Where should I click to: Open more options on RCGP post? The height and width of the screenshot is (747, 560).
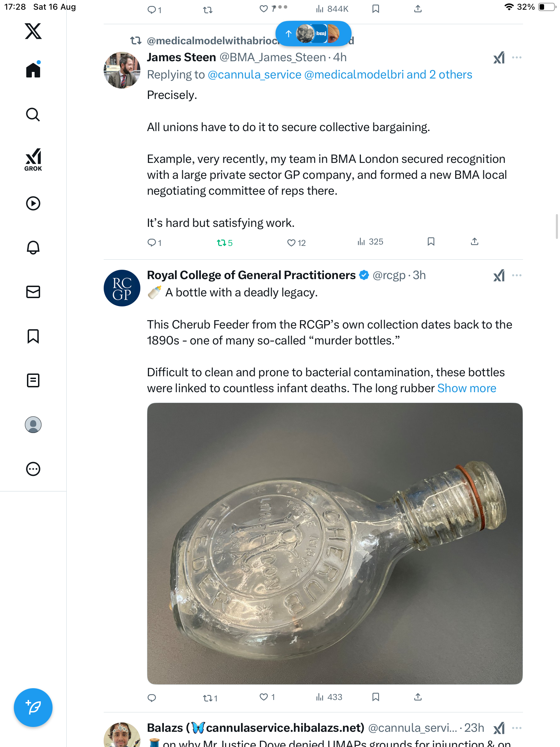[x=517, y=275]
